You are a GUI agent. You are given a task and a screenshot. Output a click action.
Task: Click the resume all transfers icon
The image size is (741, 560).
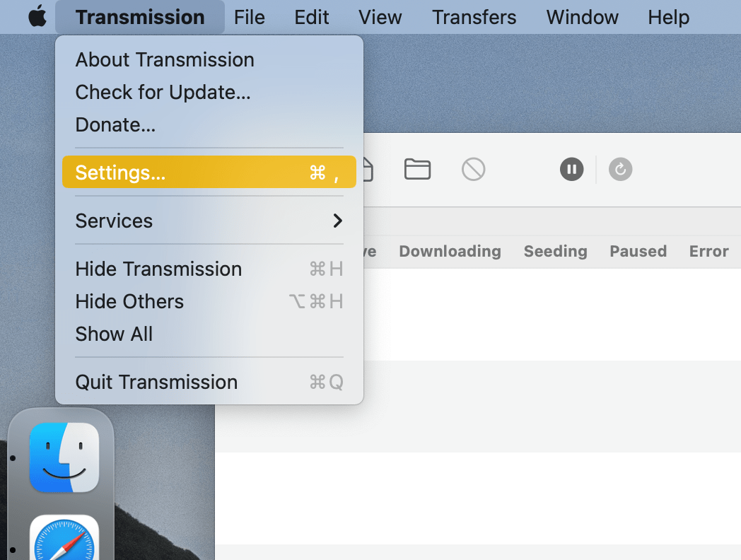coord(620,169)
